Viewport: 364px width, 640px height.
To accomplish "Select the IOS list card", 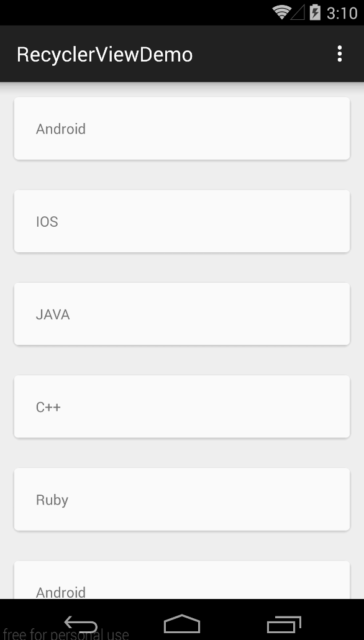I will pos(182,221).
